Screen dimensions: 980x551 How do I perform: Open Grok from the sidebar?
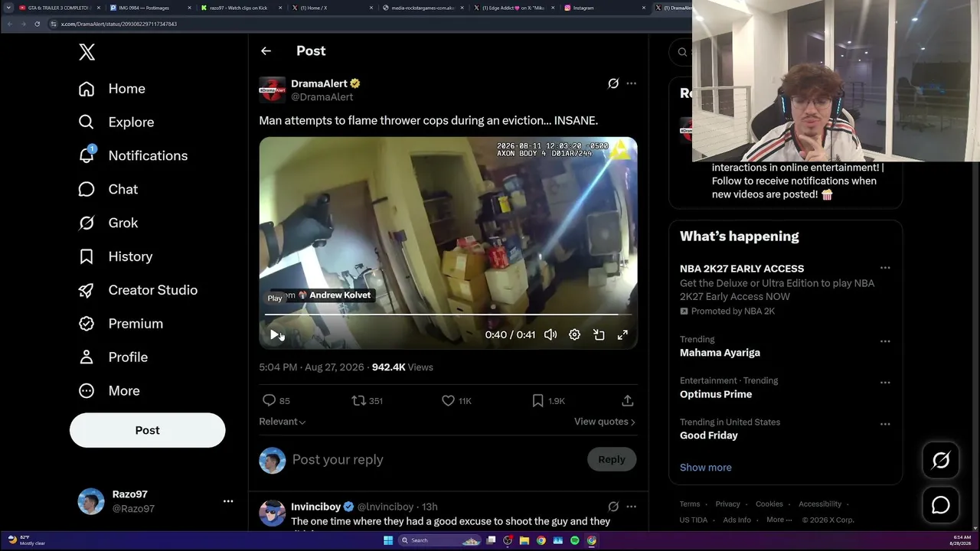click(x=108, y=223)
